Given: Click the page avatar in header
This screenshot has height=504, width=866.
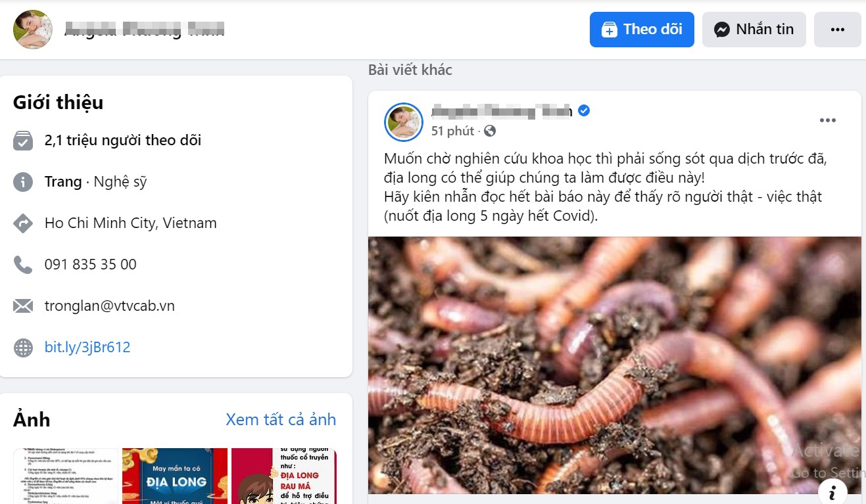Looking at the screenshot, I should point(33,30).
